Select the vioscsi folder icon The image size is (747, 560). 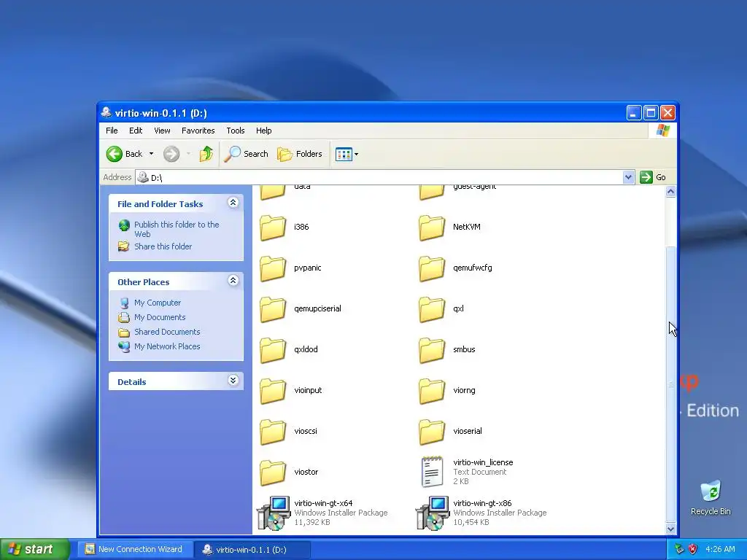273,432
